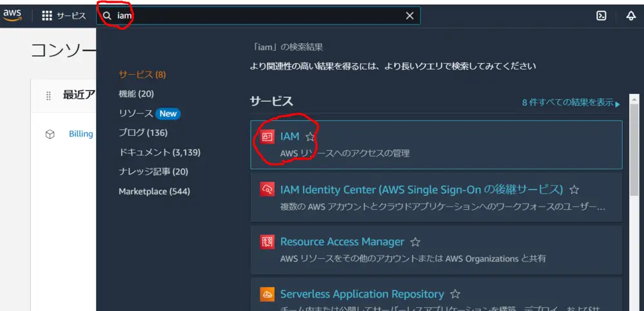Open CloudShell terminal icon

(x=601, y=15)
